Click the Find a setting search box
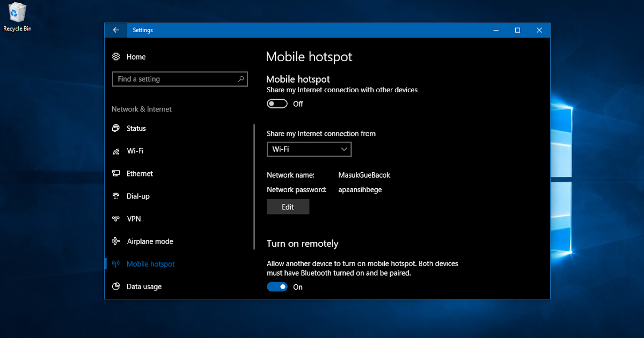Image resolution: width=644 pixels, height=338 pixels. [180, 79]
